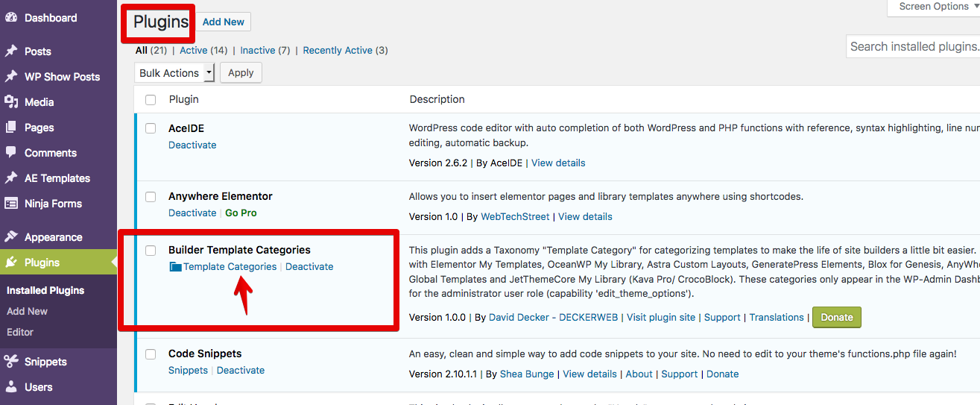Deactivate the Code Snippets plugin
This screenshot has height=405, width=980.
241,370
